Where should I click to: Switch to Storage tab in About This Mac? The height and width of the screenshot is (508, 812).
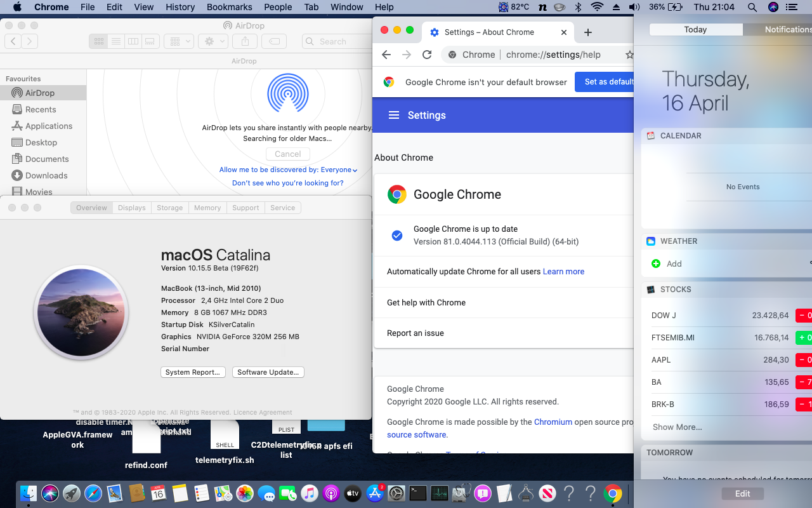tap(170, 208)
